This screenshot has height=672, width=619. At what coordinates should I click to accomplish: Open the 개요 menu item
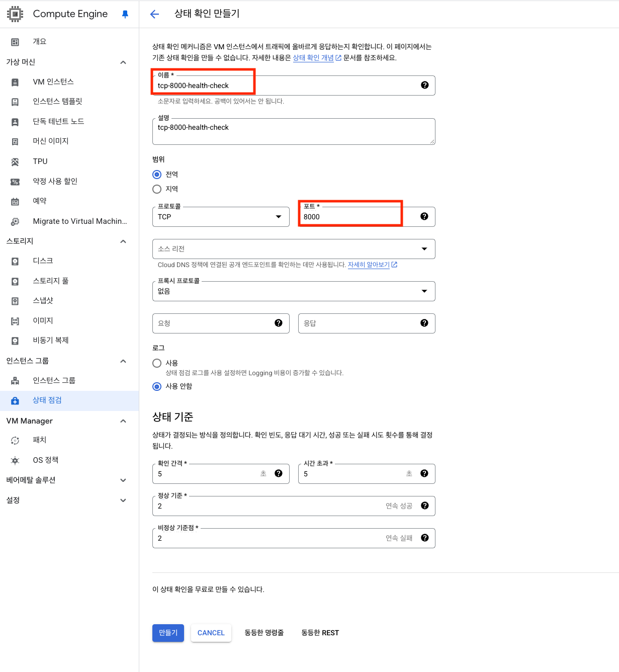coord(69,42)
